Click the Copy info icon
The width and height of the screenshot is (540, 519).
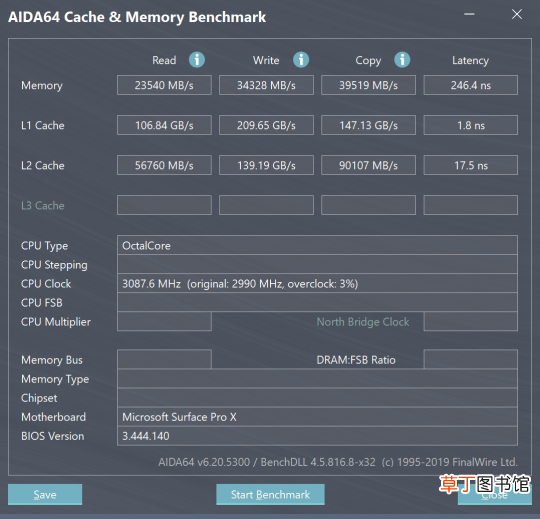point(402,60)
